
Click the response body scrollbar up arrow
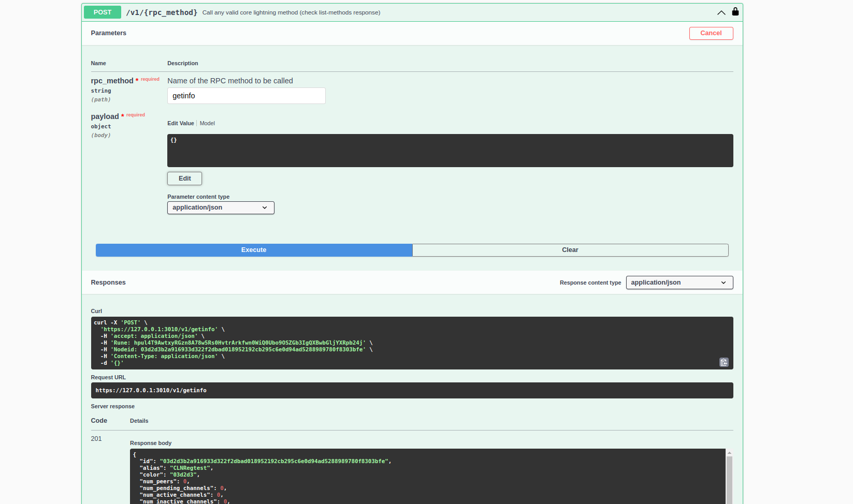pyautogui.click(x=729, y=453)
